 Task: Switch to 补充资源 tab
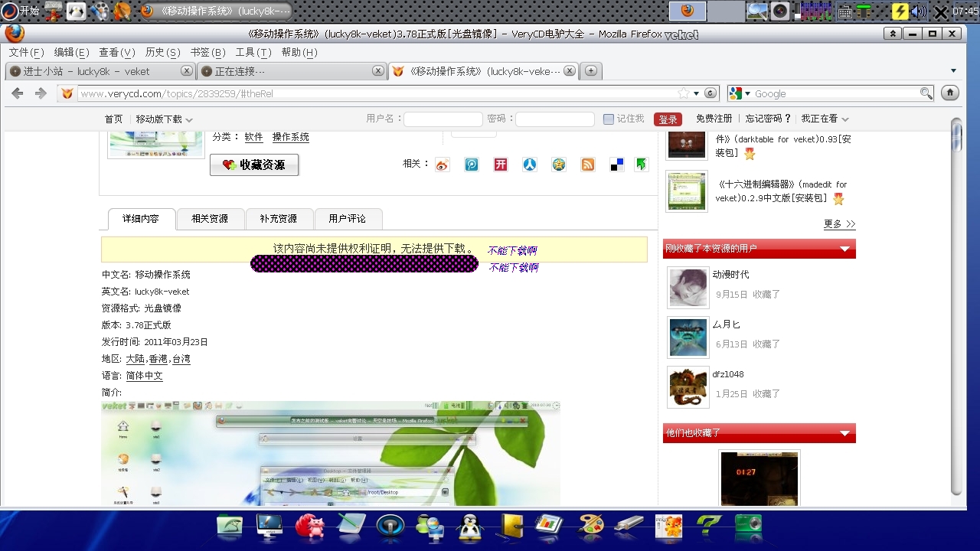[x=279, y=219]
